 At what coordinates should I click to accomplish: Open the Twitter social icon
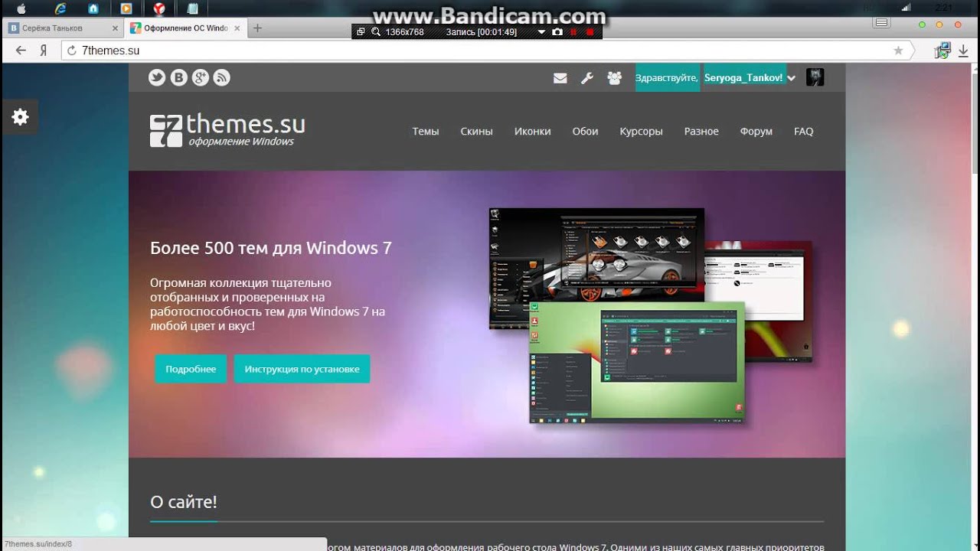[x=157, y=77]
